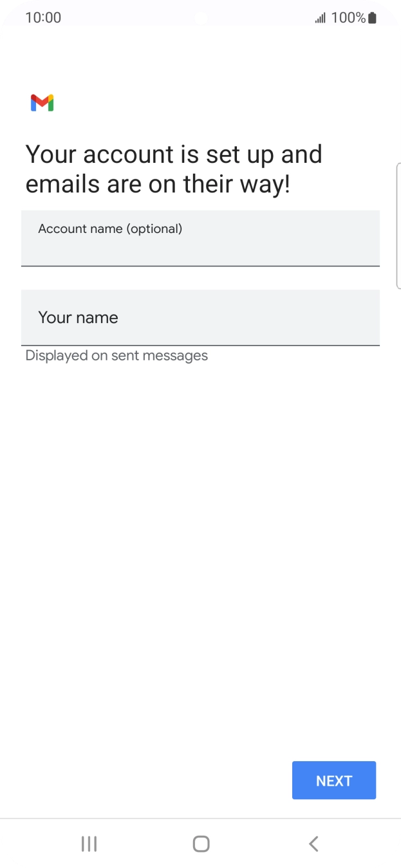Tap the 100% battery percentage text
401x868 pixels.
[348, 17]
